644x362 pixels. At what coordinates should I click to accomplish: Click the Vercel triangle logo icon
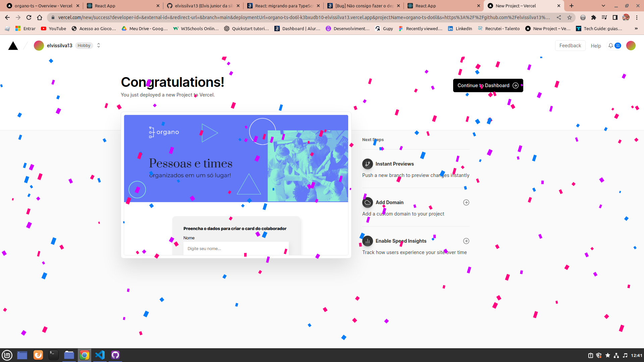pos(13,45)
